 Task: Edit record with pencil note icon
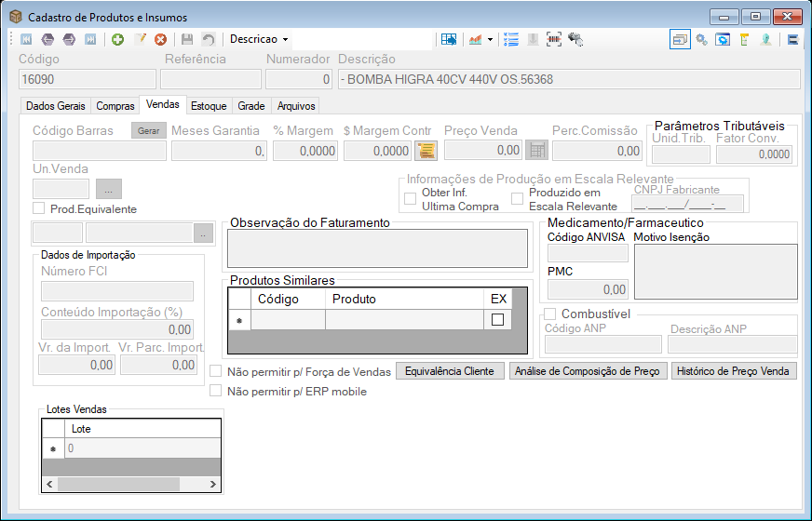tap(140, 39)
